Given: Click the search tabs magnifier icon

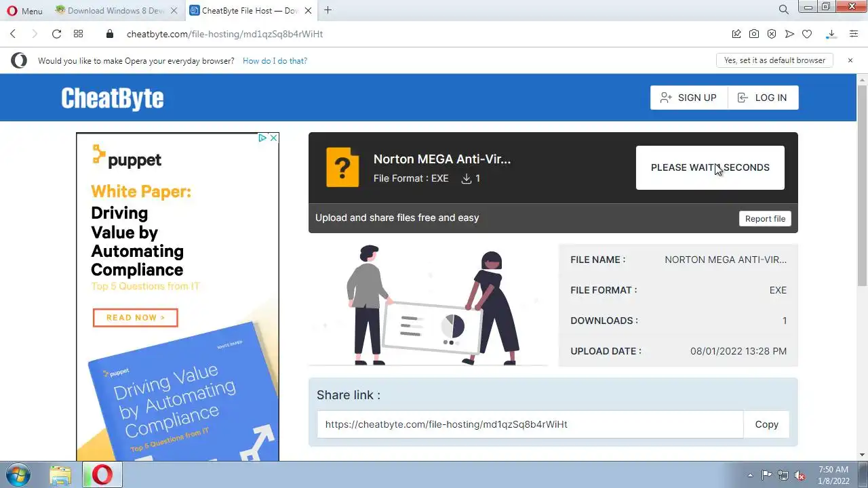Looking at the screenshot, I should (783, 10).
